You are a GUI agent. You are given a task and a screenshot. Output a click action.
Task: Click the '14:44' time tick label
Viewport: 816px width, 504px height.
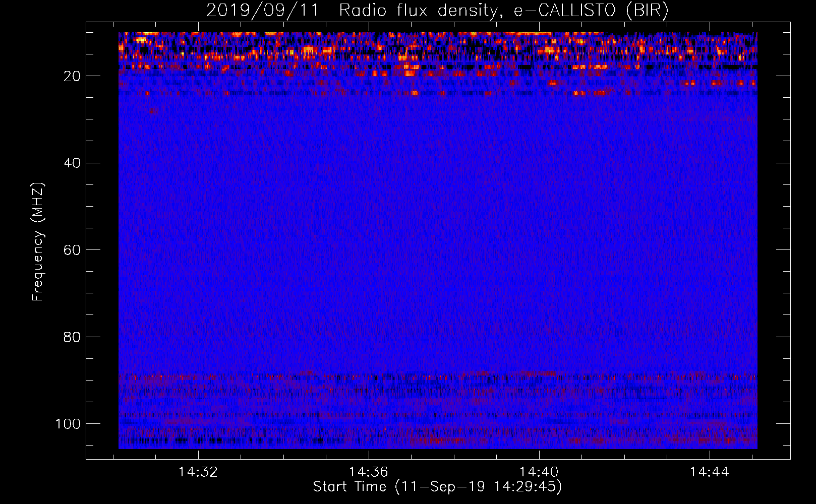pyautogui.click(x=710, y=472)
